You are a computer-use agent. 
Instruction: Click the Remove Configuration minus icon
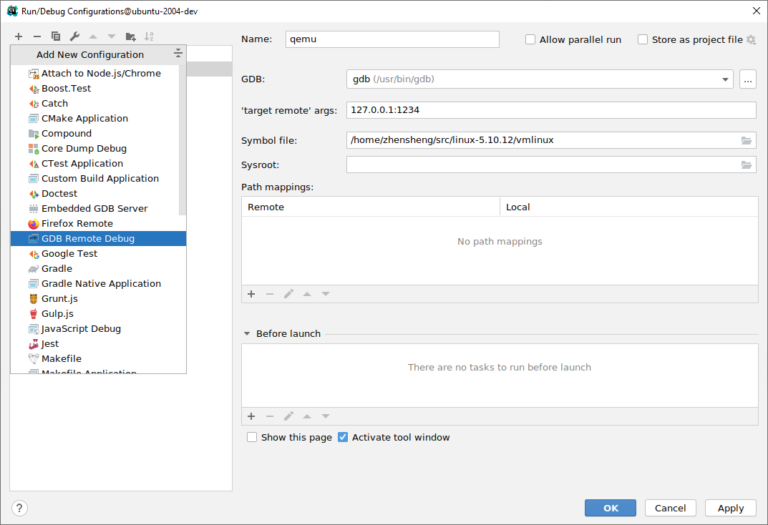(x=37, y=36)
